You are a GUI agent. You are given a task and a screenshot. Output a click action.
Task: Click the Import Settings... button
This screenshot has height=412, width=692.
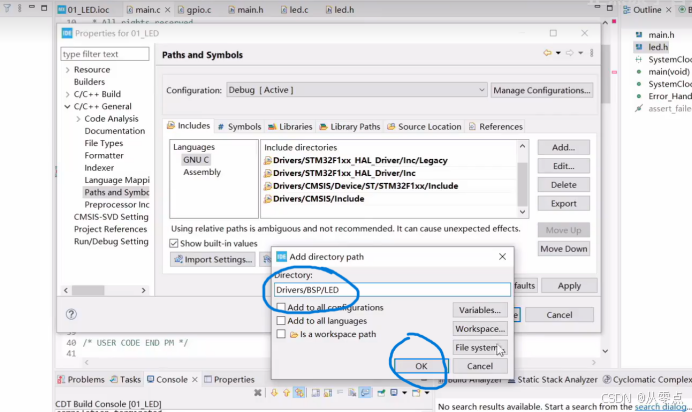pos(213,259)
